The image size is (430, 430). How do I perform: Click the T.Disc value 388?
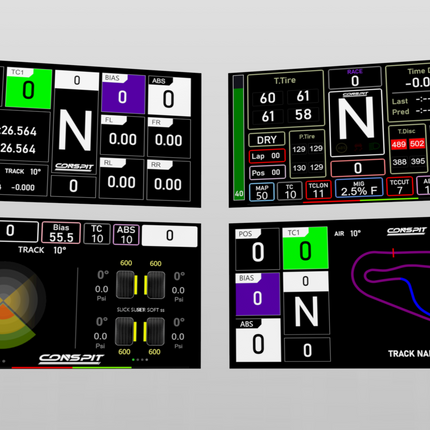[x=399, y=162]
